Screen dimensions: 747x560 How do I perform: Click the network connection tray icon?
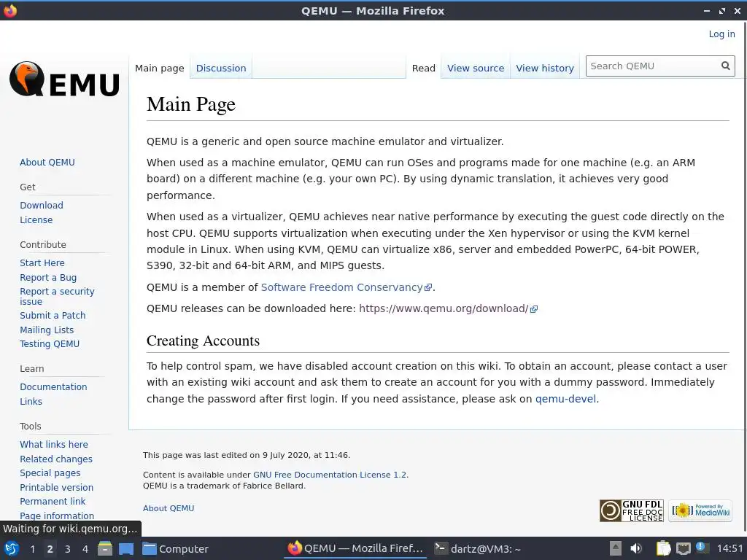[x=683, y=548]
